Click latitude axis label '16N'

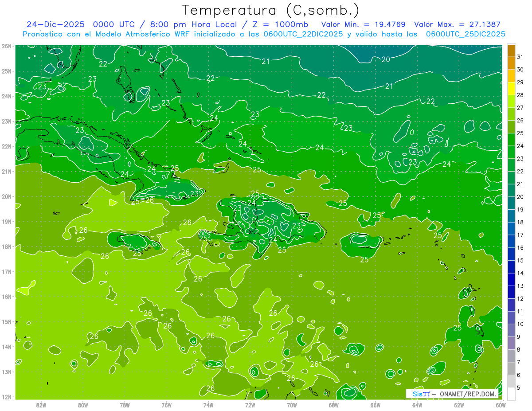7,297
